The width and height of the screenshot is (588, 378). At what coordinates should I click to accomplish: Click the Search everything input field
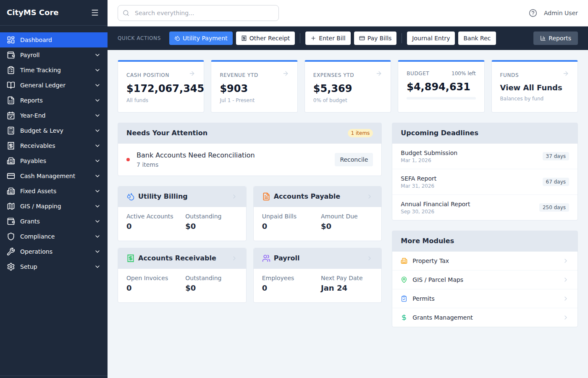(198, 13)
